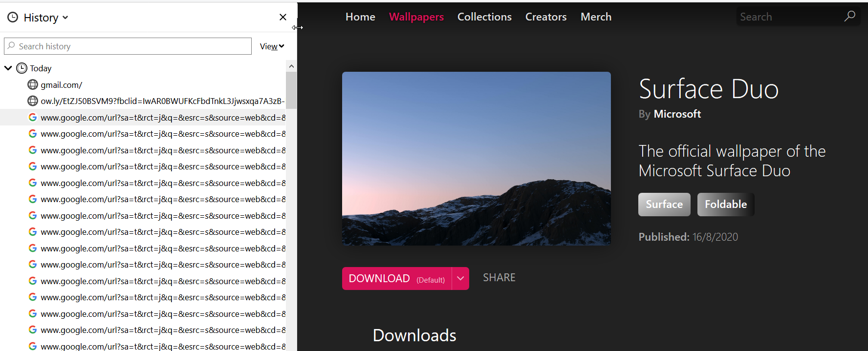Open the highlighted www.google.com/url history entry
868x351 pixels.
[x=143, y=118]
